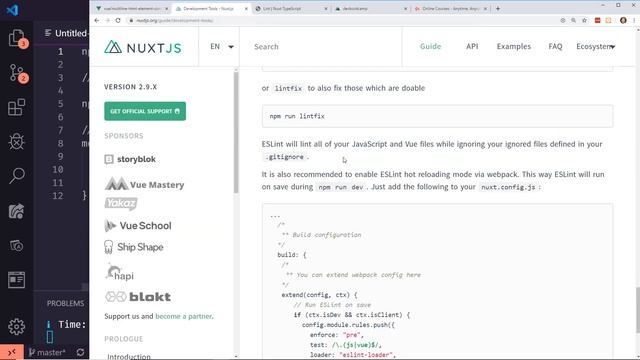Click remote window indicator in VS Code status bar

(x=11, y=352)
